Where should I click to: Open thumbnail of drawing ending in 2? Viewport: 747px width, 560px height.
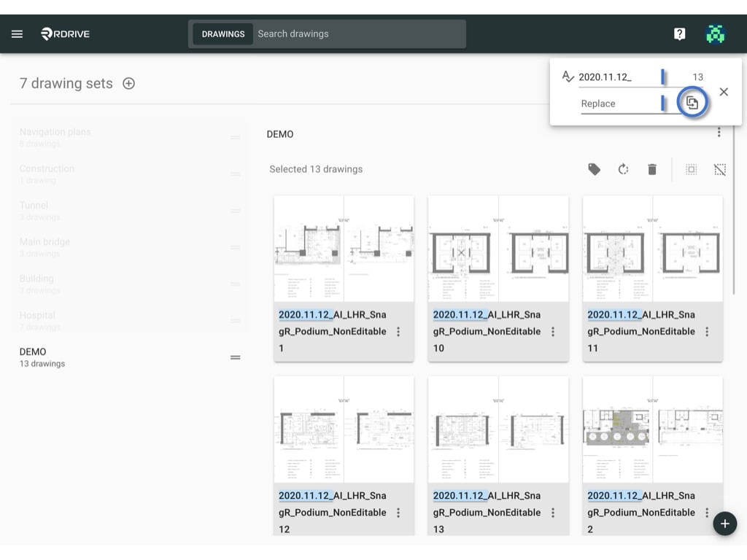(653, 429)
